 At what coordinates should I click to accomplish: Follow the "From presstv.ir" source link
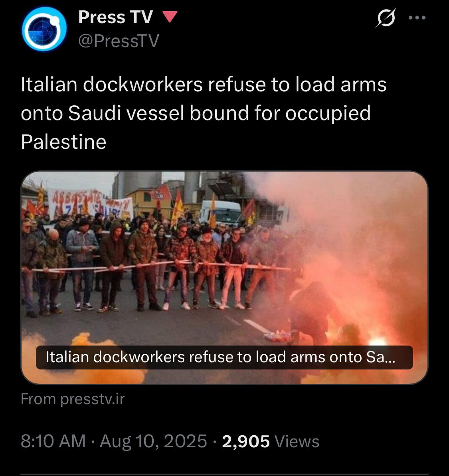click(x=73, y=399)
